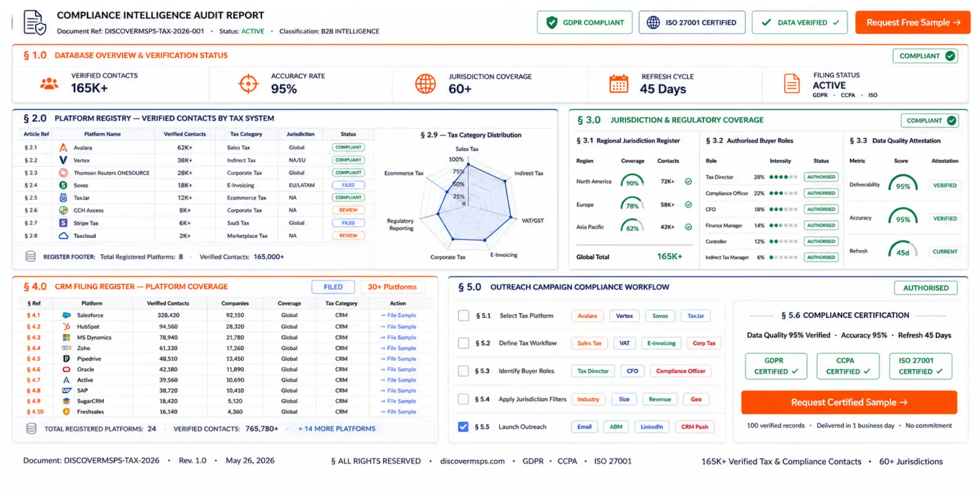Click the REVIEW status for CCH Axcess

click(348, 210)
